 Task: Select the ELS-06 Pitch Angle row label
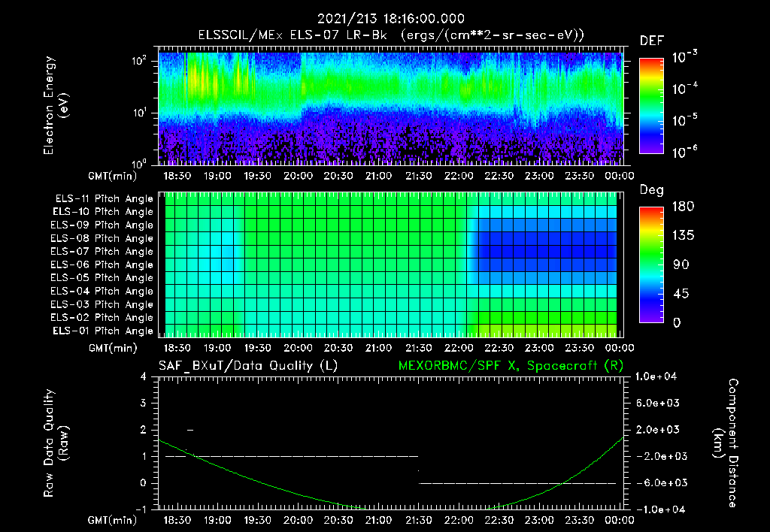tap(102, 265)
